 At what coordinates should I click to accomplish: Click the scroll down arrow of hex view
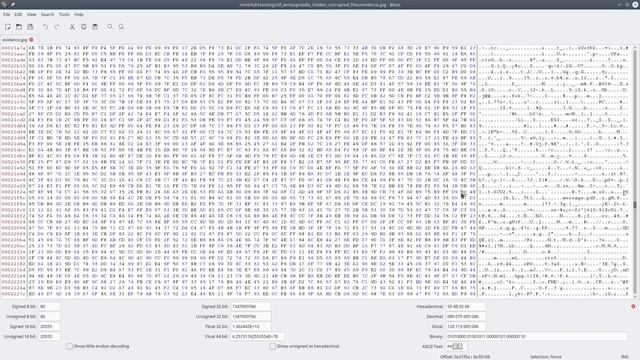point(635,296)
